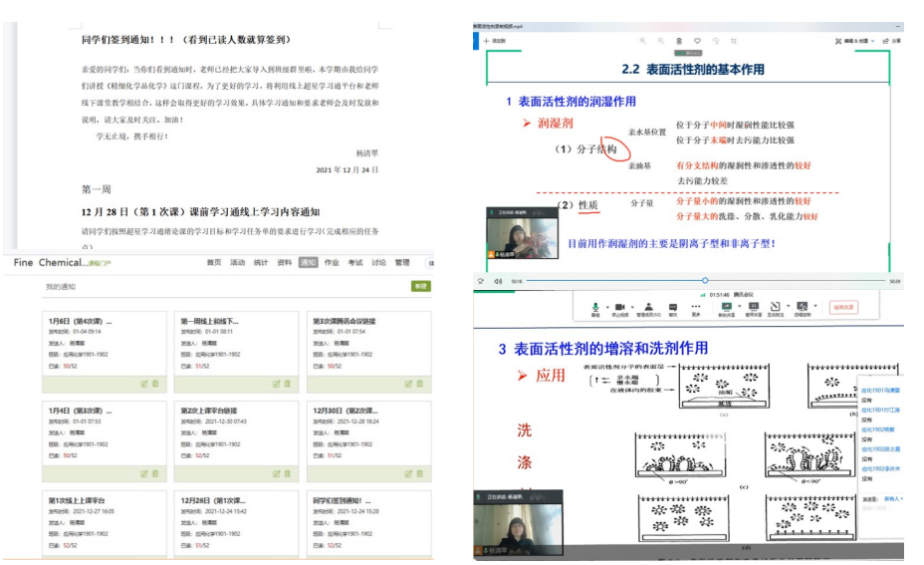Open the 首页 nav tab
924x565 pixels.
214,262
